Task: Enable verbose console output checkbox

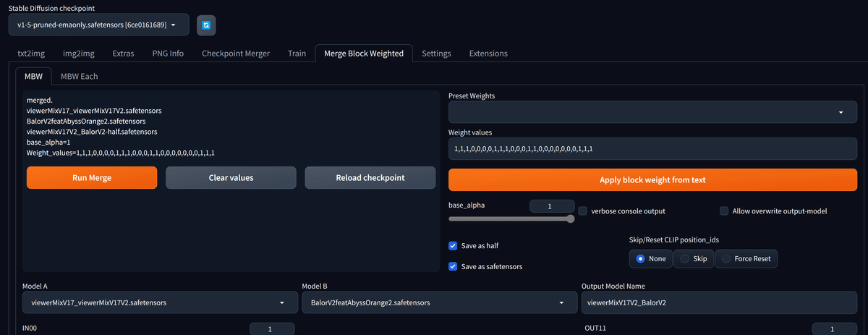Action: (583, 211)
